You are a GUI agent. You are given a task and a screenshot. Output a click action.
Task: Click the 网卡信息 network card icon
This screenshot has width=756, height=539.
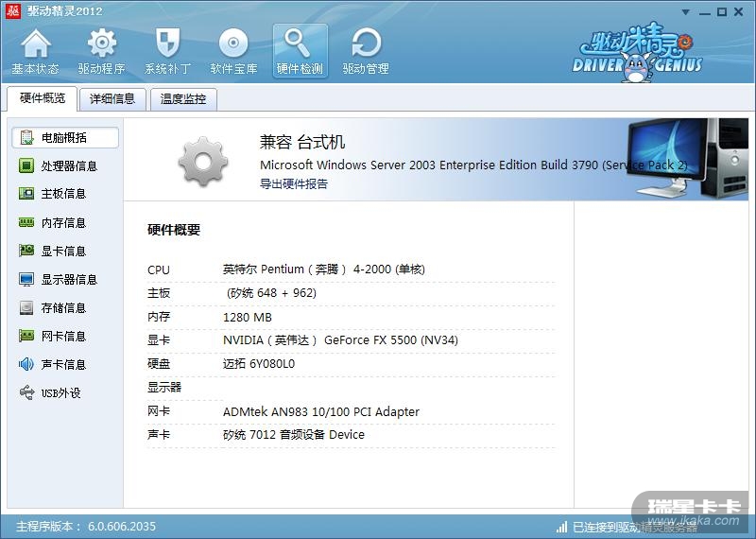click(26, 336)
